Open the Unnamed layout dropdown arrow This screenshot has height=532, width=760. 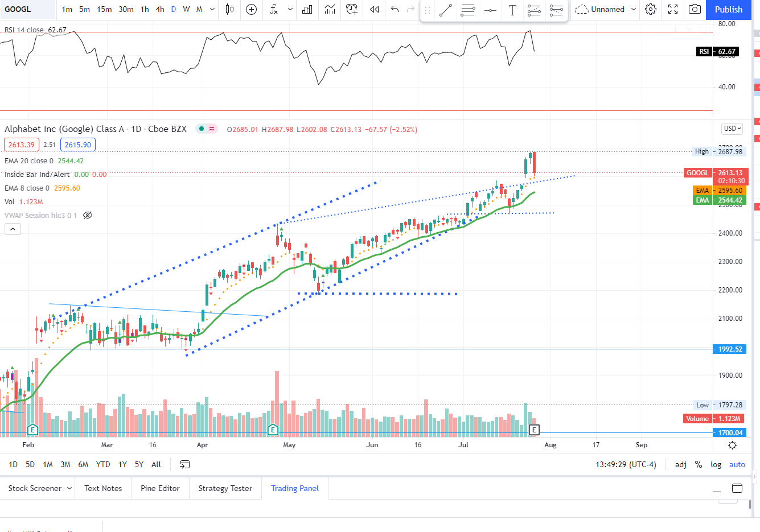coord(634,9)
